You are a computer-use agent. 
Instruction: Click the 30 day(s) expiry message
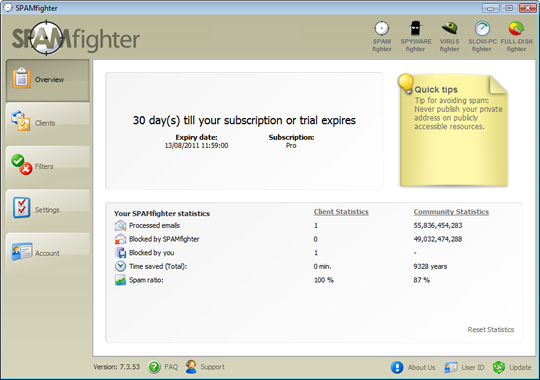pos(244,120)
